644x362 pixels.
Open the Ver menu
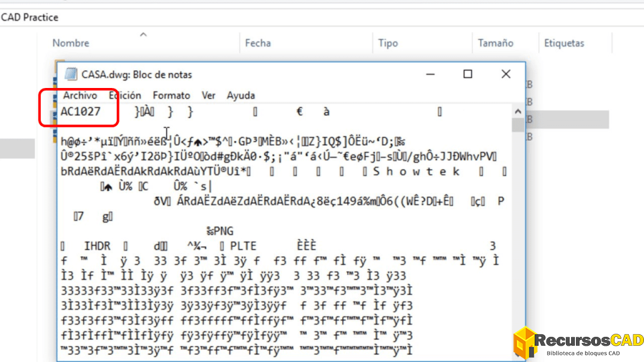[x=208, y=96]
